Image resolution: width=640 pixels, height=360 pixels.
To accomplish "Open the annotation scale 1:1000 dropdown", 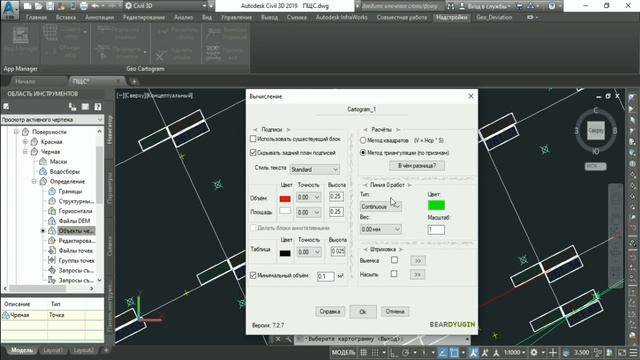I will (x=514, y=352).
